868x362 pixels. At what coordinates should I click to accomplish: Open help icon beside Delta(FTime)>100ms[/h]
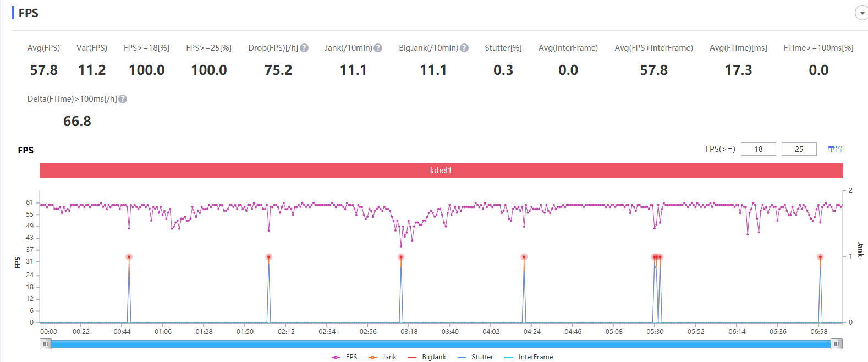coord(123,99)
